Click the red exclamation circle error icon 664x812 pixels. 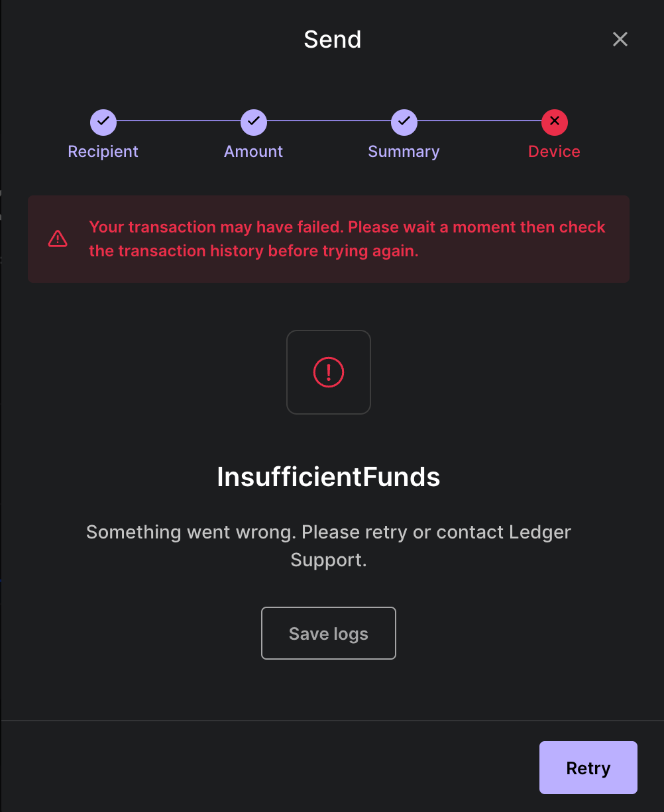coord(328,372)
